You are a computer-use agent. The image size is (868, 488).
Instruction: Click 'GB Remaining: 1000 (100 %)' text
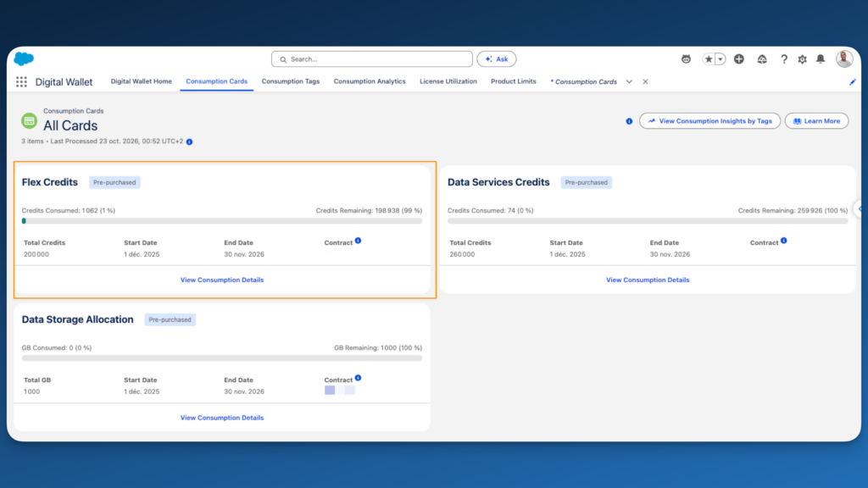378,348
